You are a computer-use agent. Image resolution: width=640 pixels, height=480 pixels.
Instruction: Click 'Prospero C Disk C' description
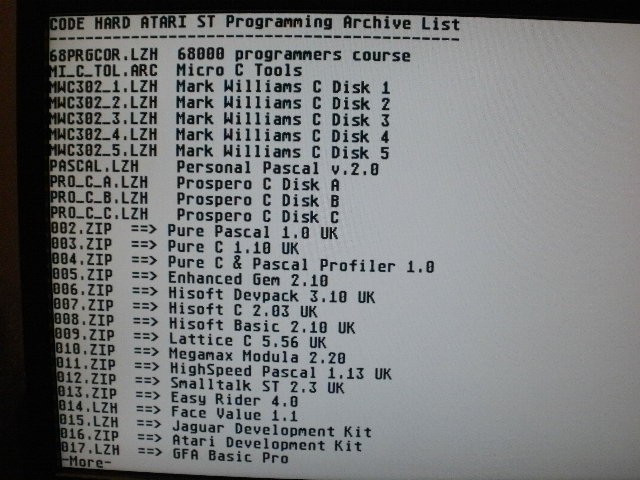pos(258,216)
